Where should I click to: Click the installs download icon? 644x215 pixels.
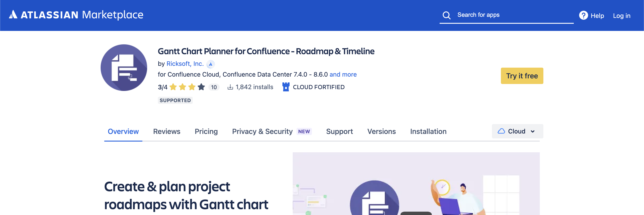[x=230, y=87]
